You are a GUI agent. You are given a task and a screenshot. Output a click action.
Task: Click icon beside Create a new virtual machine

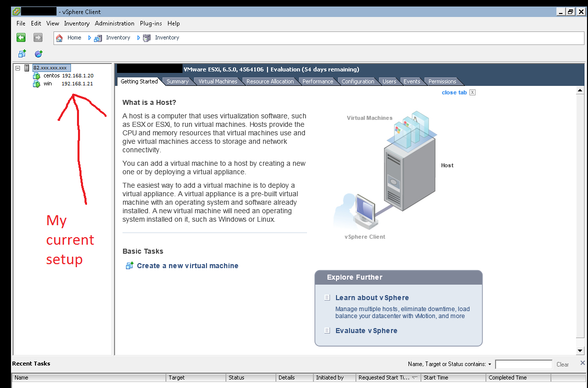129,266
